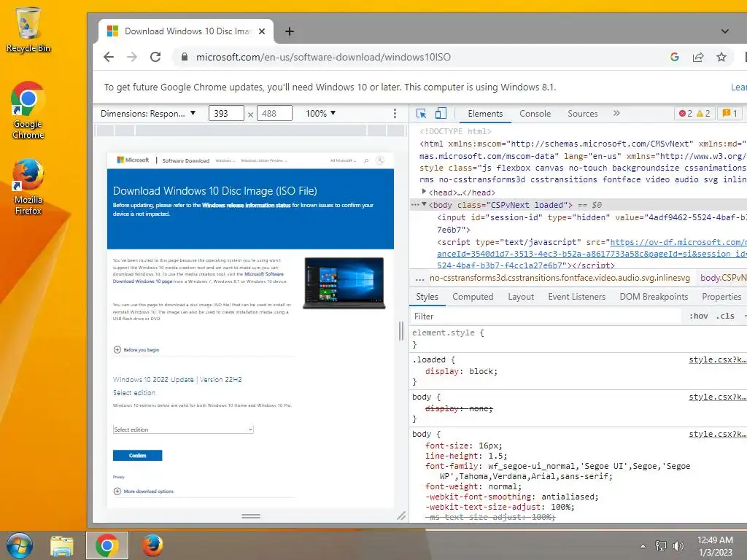The image size is (747, 560).
Task: Open Properties pane tab
Action: point(721,297)
